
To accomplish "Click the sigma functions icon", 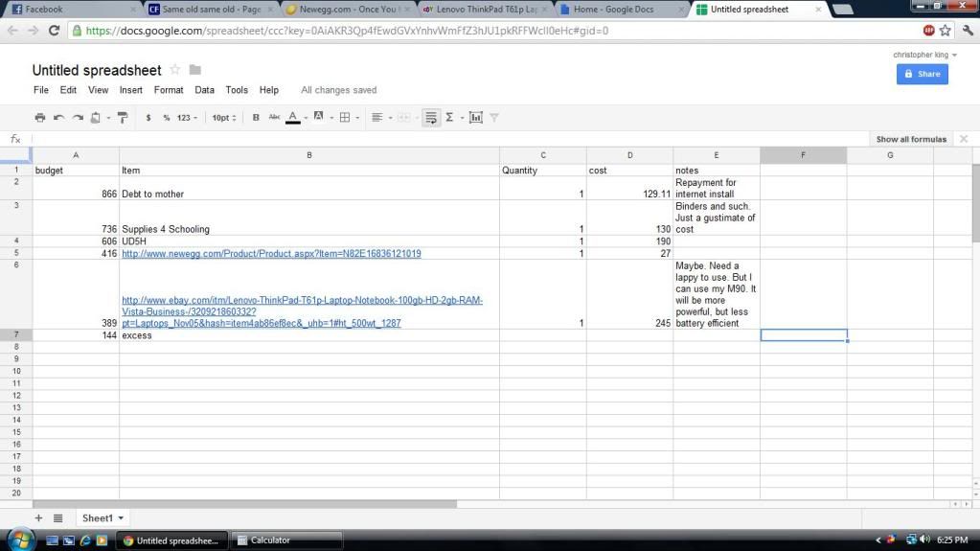I will (449, 118).
